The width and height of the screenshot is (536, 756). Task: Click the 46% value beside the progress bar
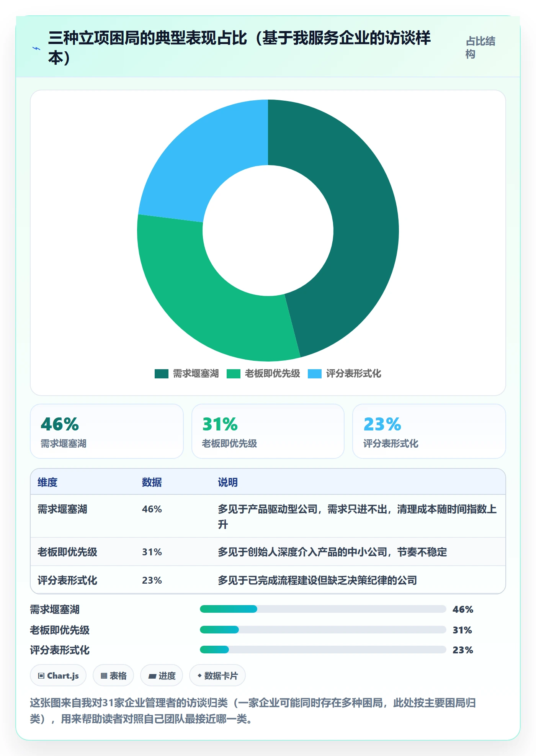point(463,609)
